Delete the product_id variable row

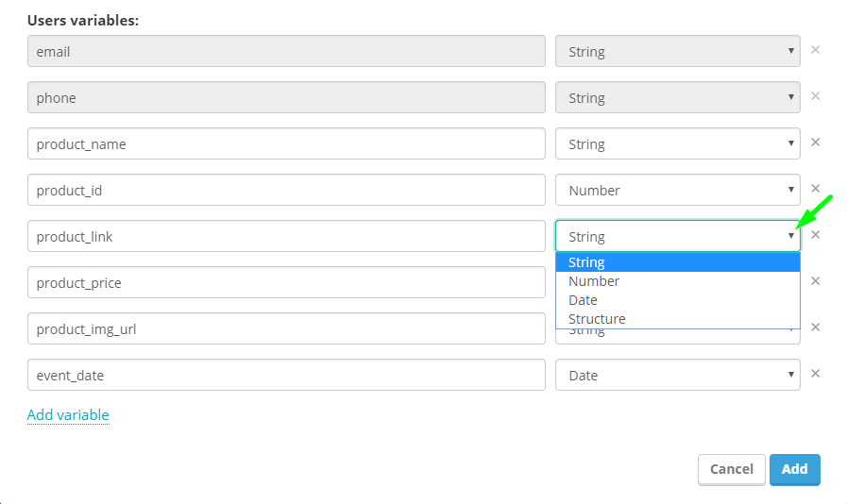click(816, 189)
